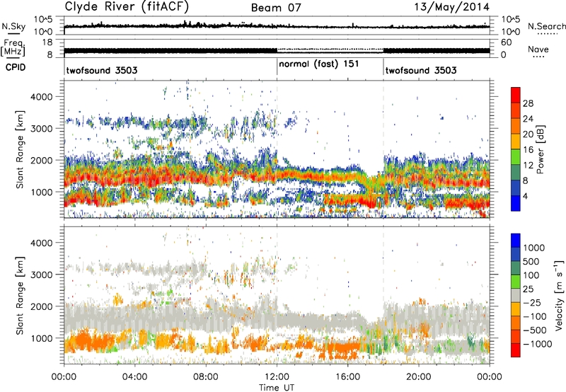Viewport: 566px width, 392px height.
Task: Click the '24' tick on Power colorbar
Action: [528, 119]
